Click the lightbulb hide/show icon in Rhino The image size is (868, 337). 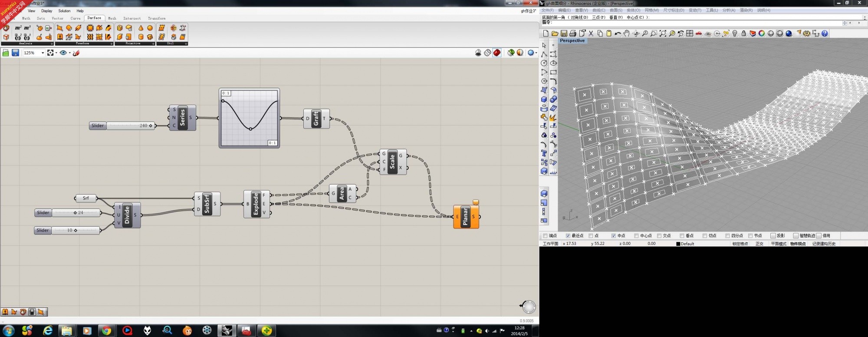(x=735, y=33)
